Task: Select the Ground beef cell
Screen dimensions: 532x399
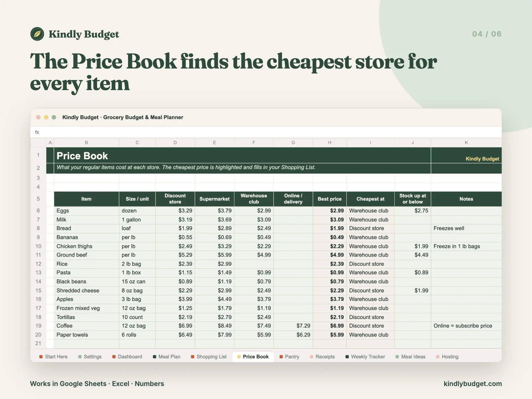Action: (86, 255)
